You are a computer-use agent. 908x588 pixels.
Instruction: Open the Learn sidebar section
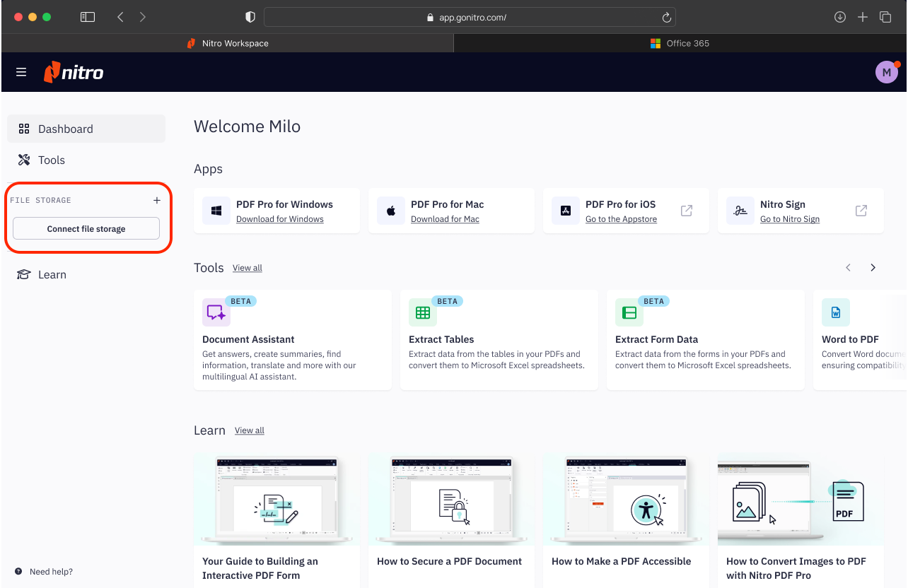click(x=52, y=275)
